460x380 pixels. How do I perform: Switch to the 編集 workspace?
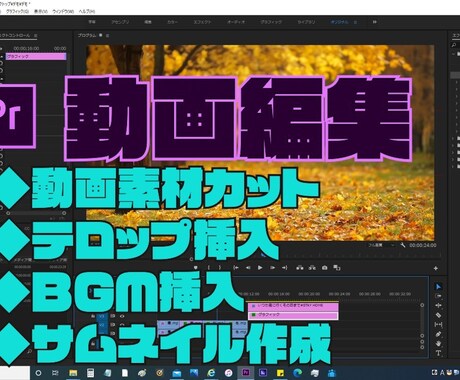[148, 22]
